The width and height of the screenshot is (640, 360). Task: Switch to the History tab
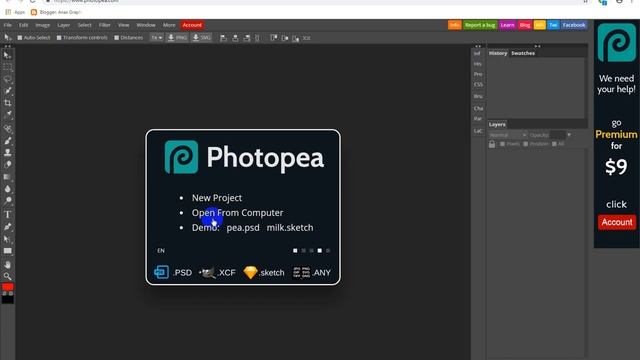tap(498, 53)
